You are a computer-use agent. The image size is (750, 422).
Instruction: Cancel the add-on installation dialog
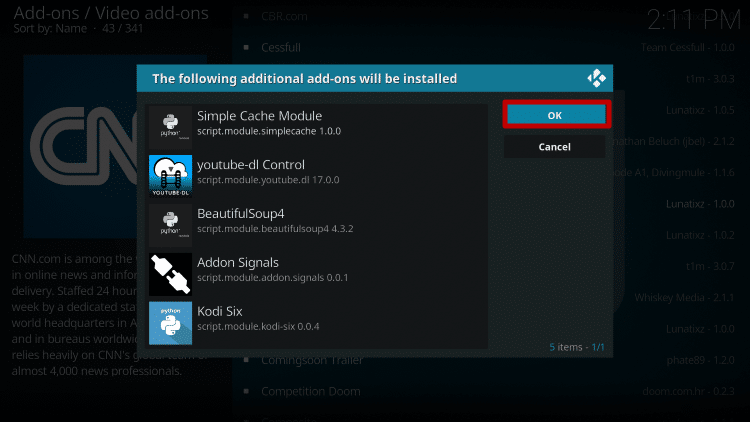(554, 146)
